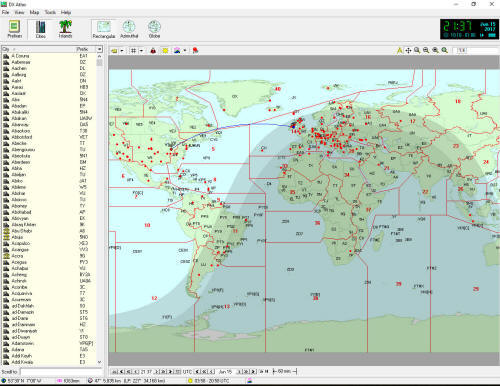Open dropdown arrow beside grid icon
Viewport: 500px width, 386px height.
pyautogui.click(x=141, y=51)
